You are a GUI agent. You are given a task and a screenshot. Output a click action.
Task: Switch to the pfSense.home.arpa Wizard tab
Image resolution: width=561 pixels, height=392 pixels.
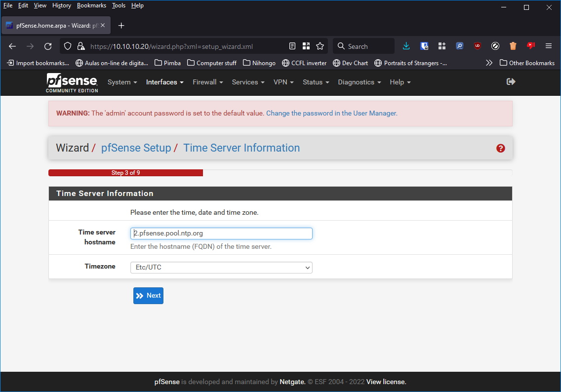coord(54,25)
